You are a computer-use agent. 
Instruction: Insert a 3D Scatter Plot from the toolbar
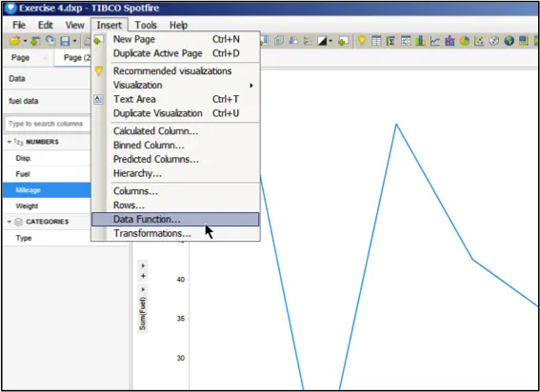(x=494, y=41)
